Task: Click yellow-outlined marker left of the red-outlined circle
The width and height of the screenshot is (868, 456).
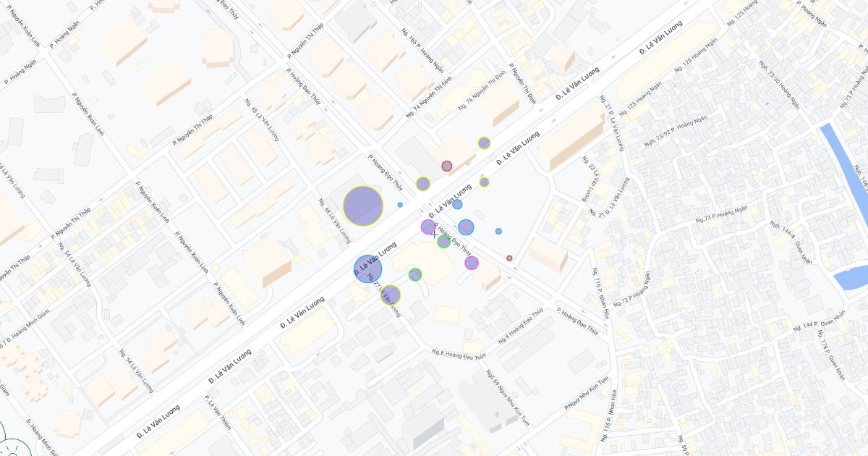Action: 422,184
